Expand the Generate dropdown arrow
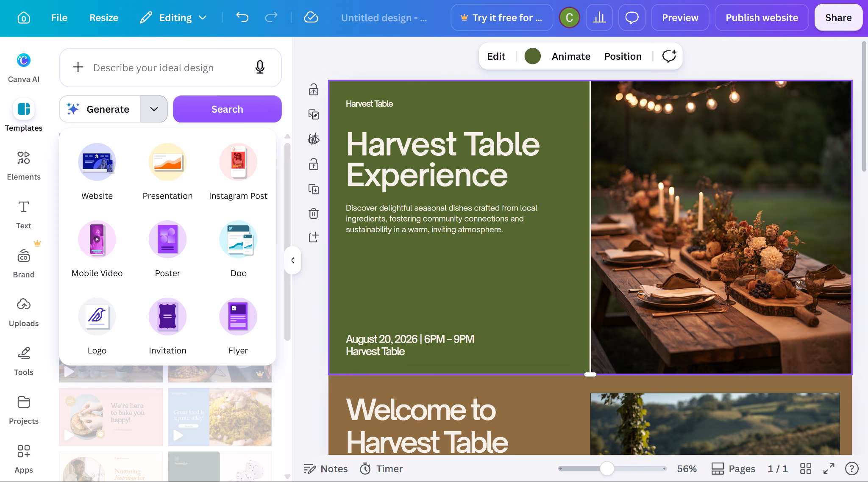The width and height of the screenshot is (868, 482). [x=154, y=109]
